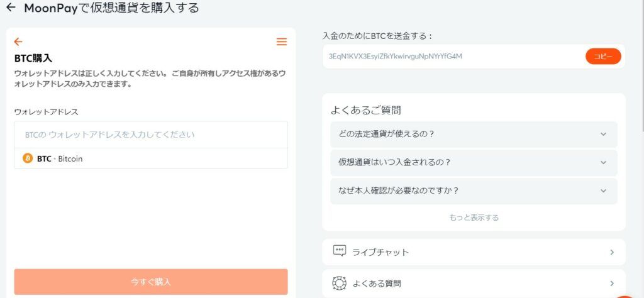This screenshot has height=298, width=644.
Task: Click the arrow on the よくある質問 row
Action: tap(612, 283)
